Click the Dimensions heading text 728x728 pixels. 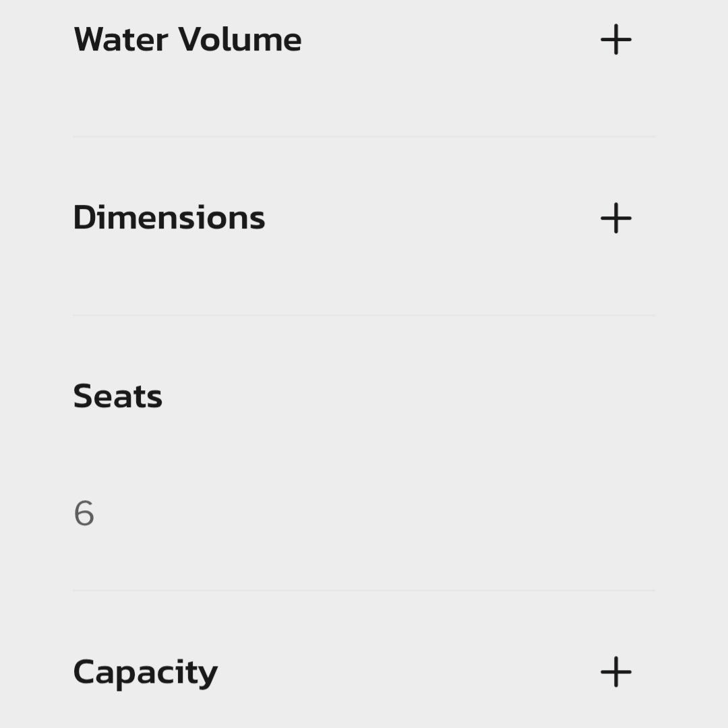[x=169, y=218]
